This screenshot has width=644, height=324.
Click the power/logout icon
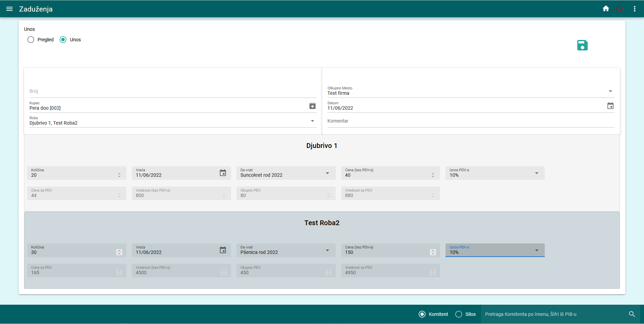(x=620, y=8)
